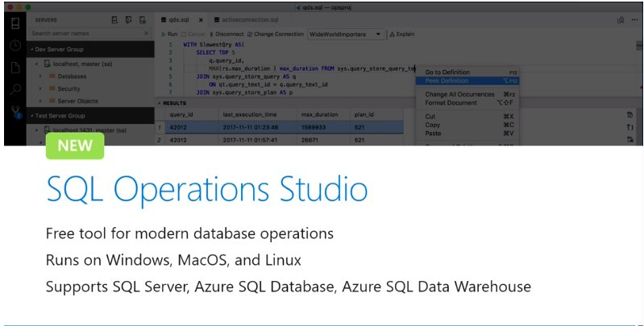Screen dimensions: 644x326
Task: Collapse localhost,1431 master (sa) node
Action: pyautogui.click(x=36, y=130)
